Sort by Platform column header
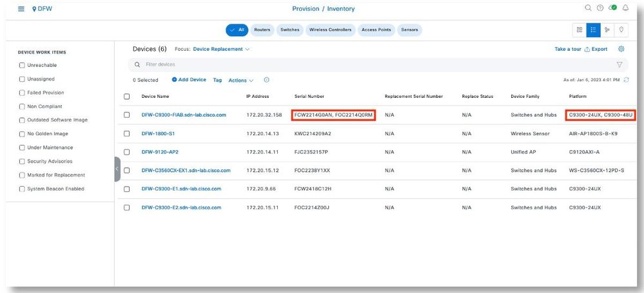 coord(578,97)
